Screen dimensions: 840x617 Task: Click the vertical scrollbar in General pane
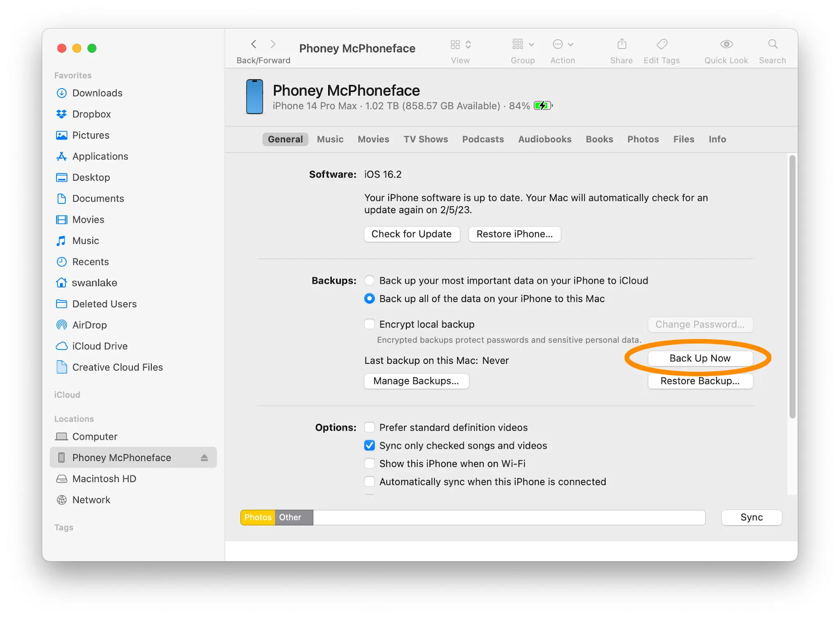point(793,287)
